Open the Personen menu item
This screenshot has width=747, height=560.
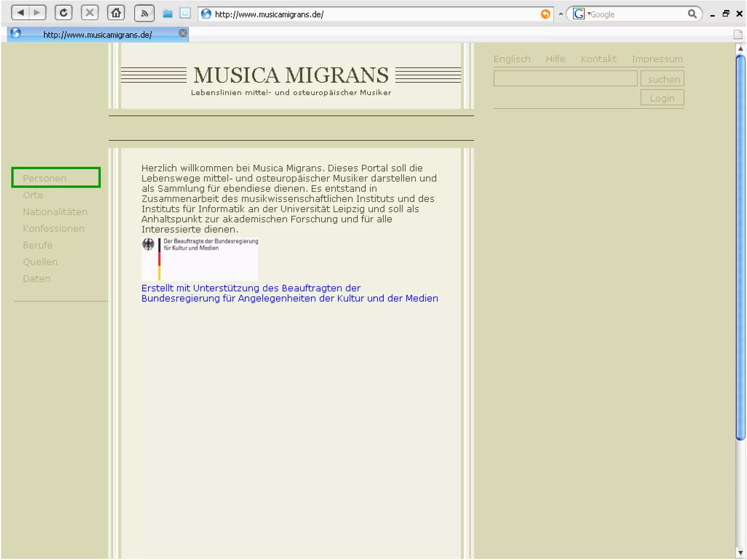tap(44, 178)
